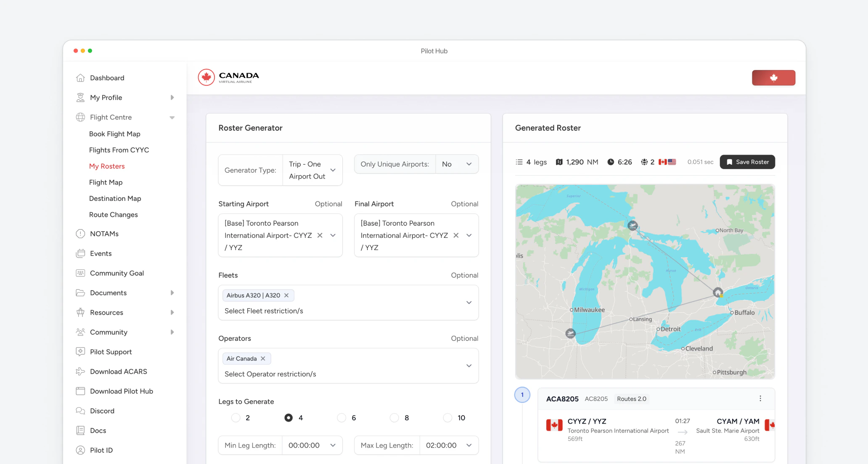Click the ACA8205 flight number
This screenshot has height=464, width=868.
(x=562, y=399)
